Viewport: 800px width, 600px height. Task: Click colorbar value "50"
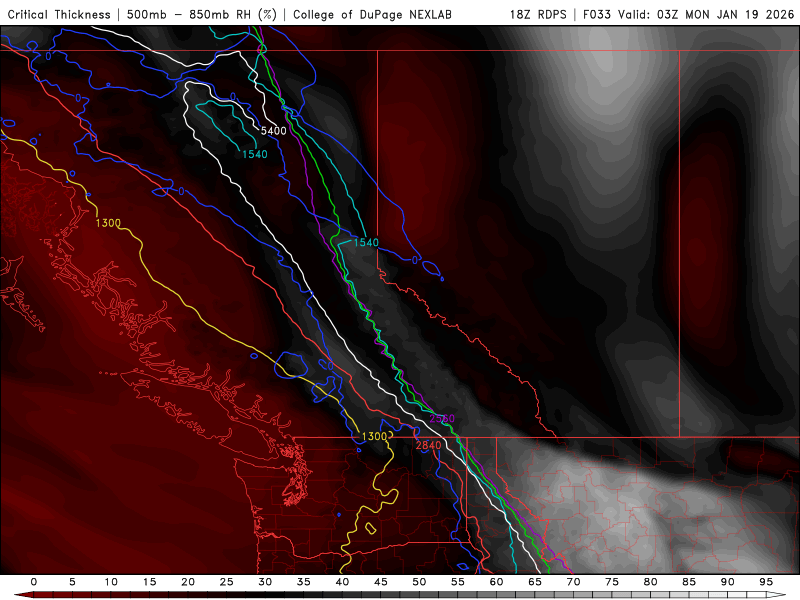coord(419,582)
